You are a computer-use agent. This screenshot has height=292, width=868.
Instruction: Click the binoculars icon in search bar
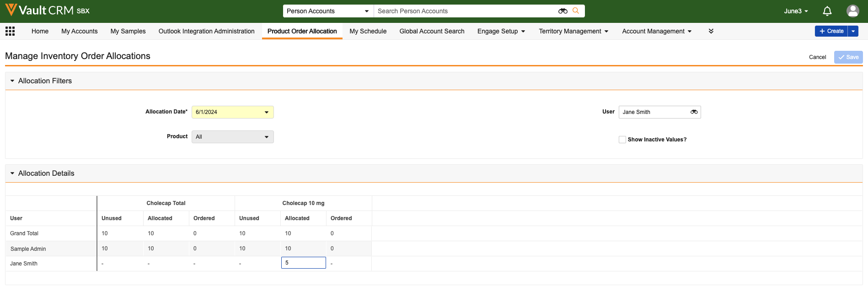[563, 11]
